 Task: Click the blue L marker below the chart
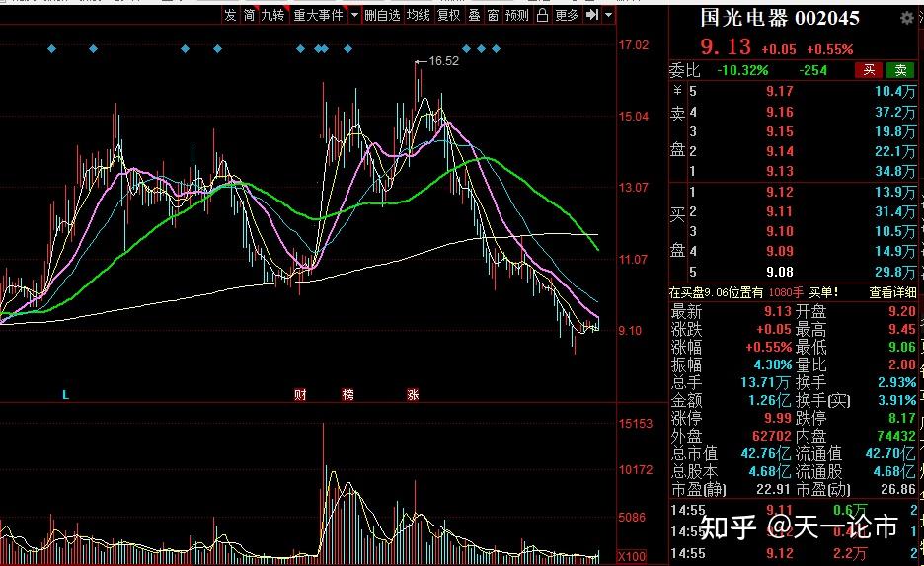pyautogui.click(x=66, y=395)
